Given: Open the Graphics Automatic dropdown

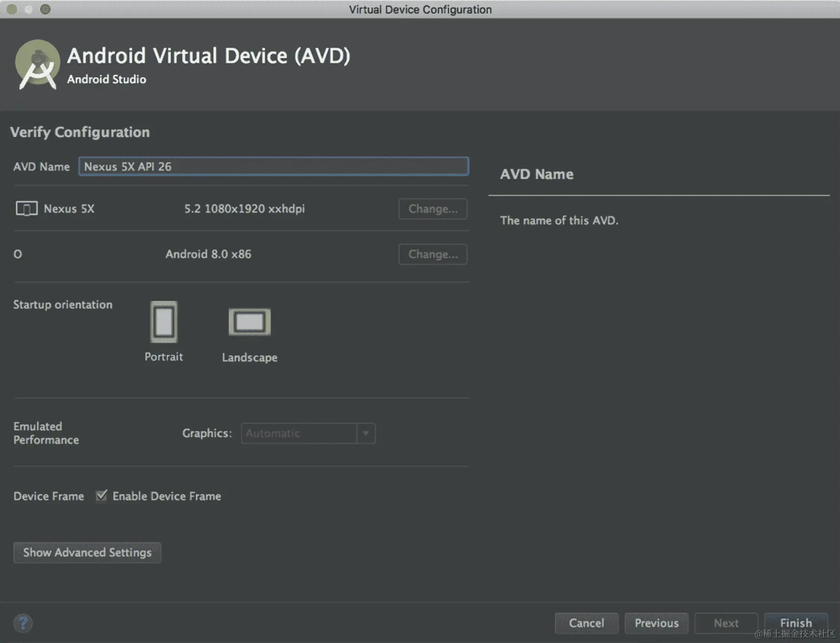Looking at the screenshot, I should 308,433.
